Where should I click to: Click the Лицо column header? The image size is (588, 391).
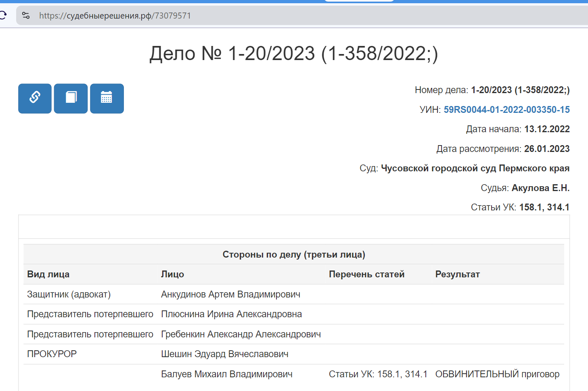(x=172, y=274)
